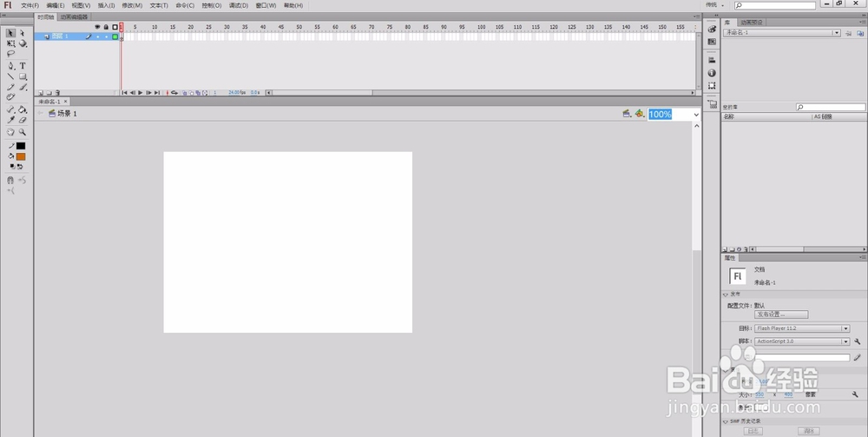The height and width of the screenshot is (437, 868).
Task: Switch to the 动画编辑器 tab
Action: pos(74,17)
